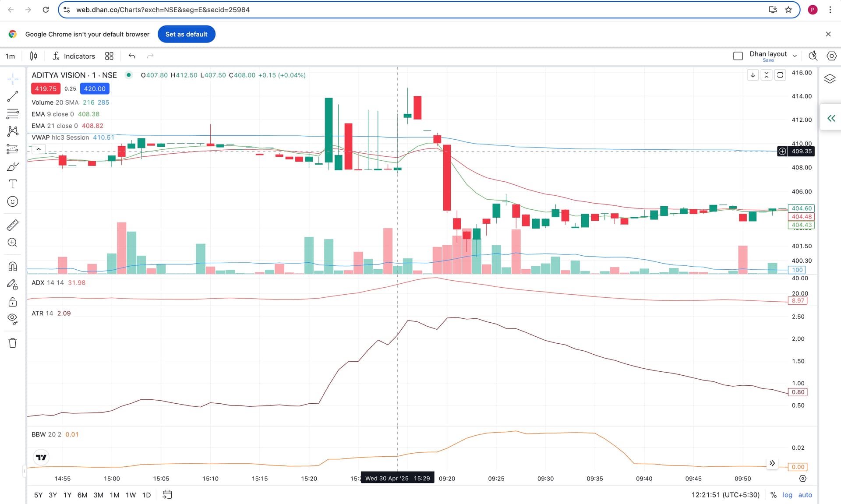Click Save under Dhan layout
Screen dimensions: 841x504
click(768, 60)
